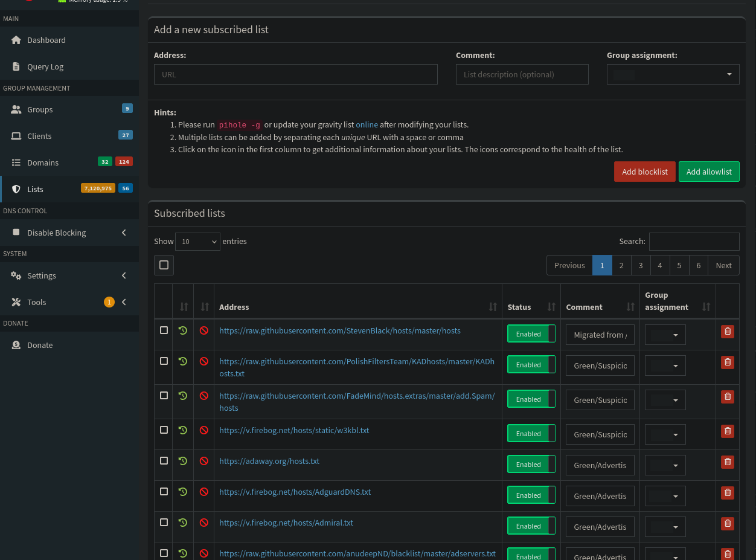Go to page 2 of lists

tap(621, 265)
